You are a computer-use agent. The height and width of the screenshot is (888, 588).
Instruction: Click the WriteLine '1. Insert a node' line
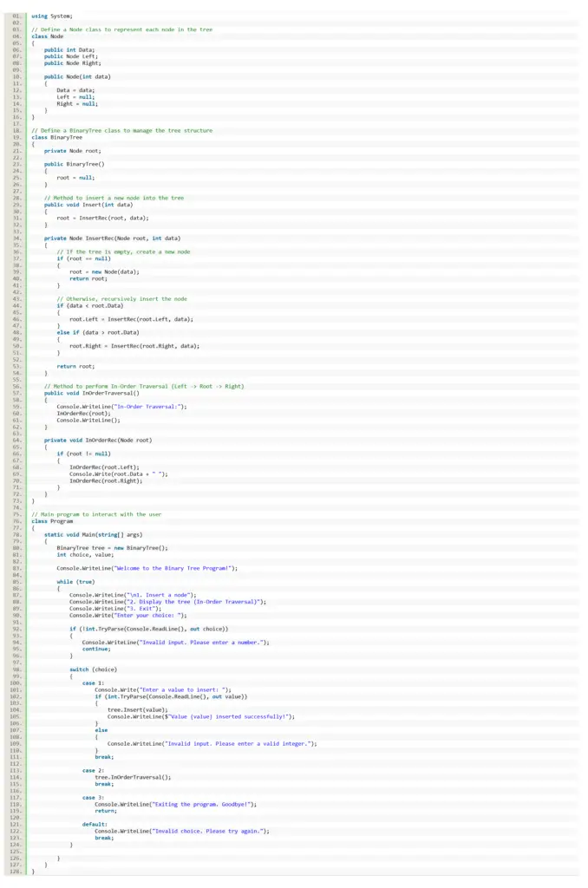point(133,595)
